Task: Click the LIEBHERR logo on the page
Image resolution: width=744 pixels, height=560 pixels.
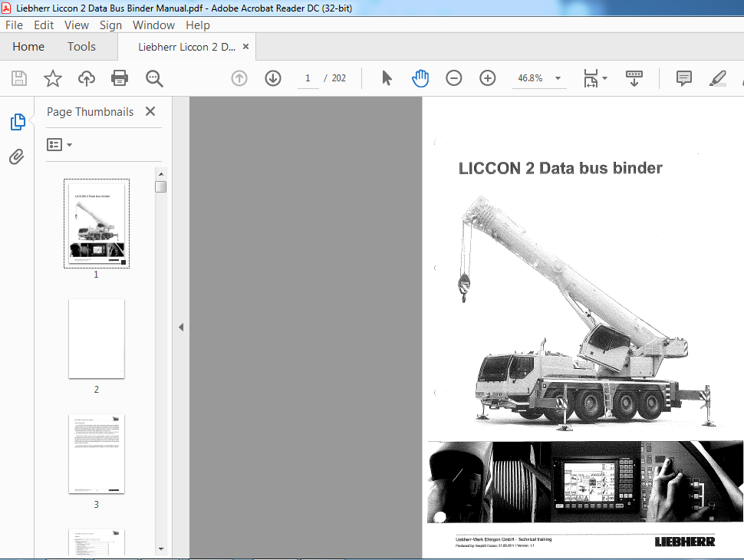Action: coord(685,542)
